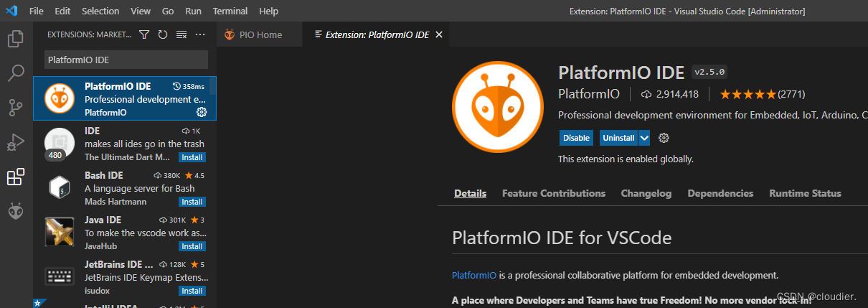
Task: Disable the PlatformIO IDE extension
Action: (576, 138)
